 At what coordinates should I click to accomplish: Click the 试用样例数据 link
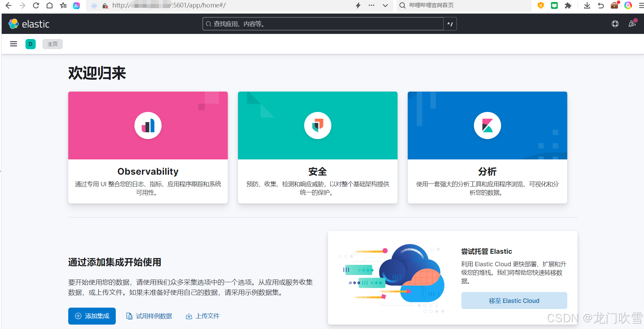(149, 316)
